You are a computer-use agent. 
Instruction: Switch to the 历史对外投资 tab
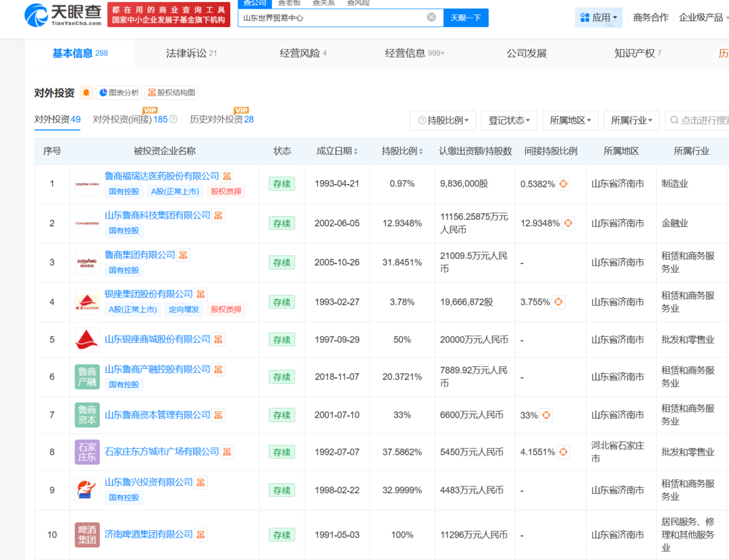pyautogui.click(x=221, y=119)
